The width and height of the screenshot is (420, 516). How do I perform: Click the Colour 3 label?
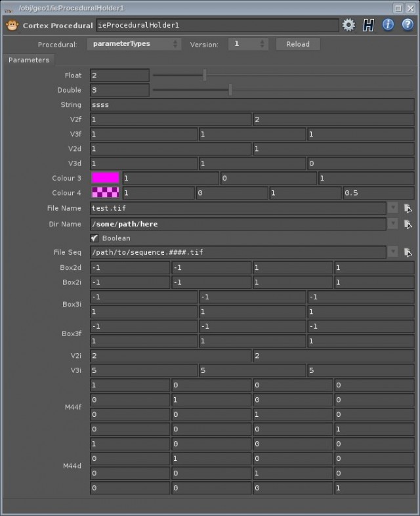pyautogui.click(x=66, y=178)
